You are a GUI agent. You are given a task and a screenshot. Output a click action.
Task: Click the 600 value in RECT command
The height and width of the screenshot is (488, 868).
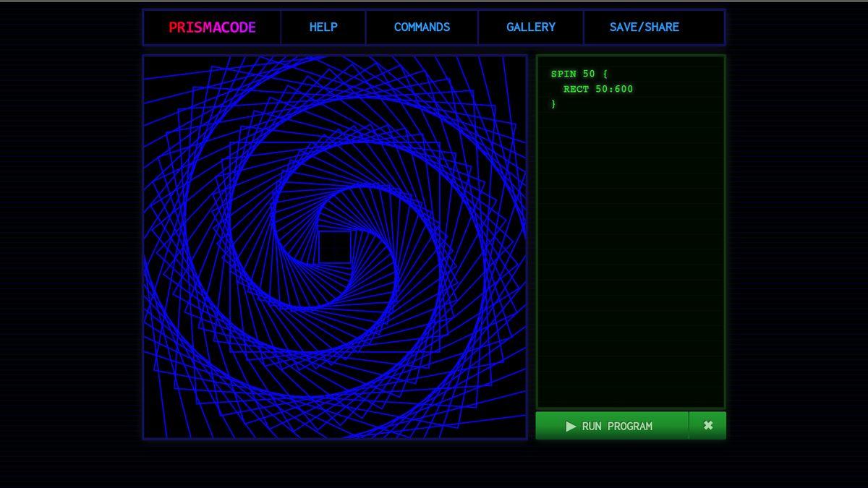pos(623,89)
